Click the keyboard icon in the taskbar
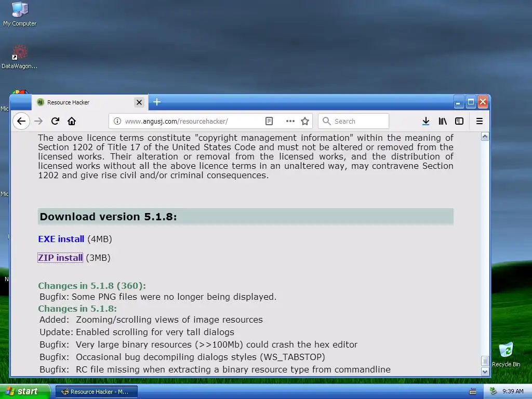The width and height of the screenshot is (532, 399). [472, 392]
